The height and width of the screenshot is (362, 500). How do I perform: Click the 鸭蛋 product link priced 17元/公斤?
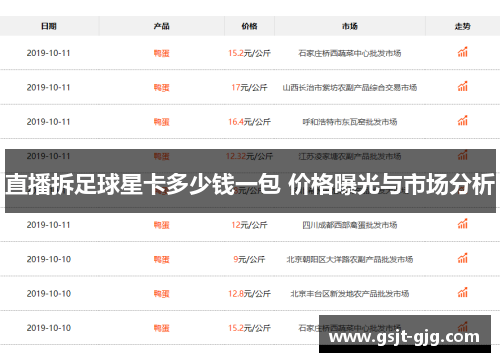[x=162, y=88]
